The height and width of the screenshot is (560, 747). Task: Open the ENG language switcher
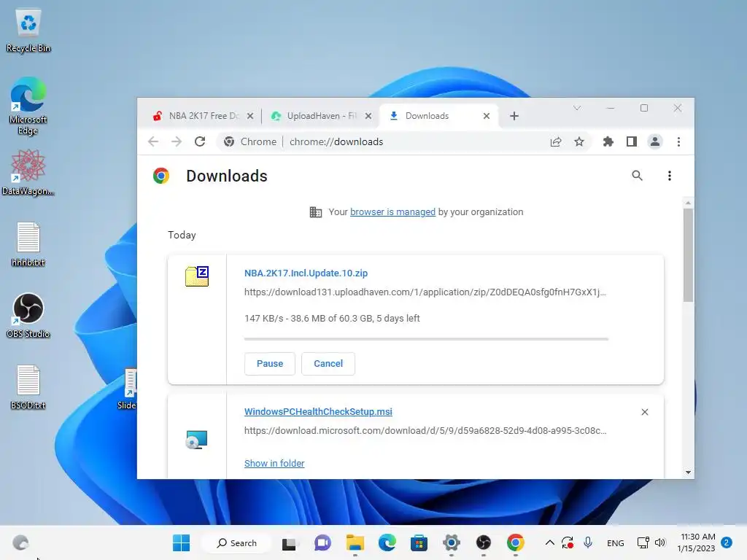click(616, 542)
